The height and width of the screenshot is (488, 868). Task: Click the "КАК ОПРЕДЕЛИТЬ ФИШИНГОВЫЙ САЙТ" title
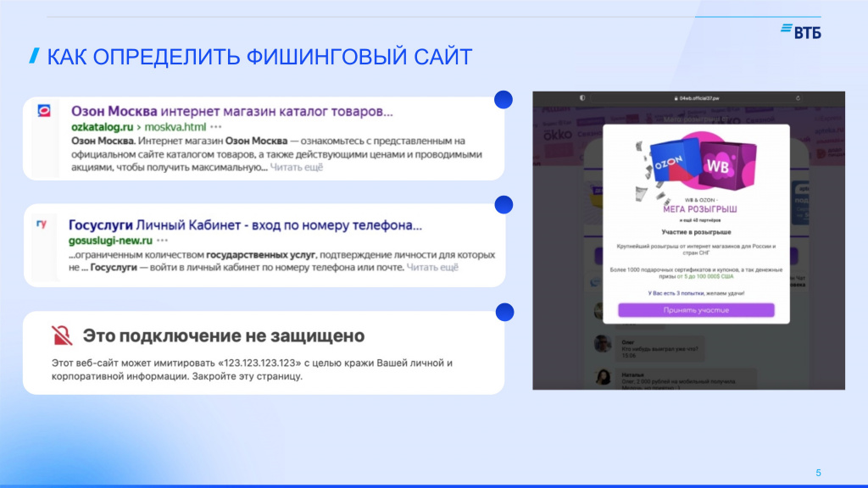(x=259, y=57)
